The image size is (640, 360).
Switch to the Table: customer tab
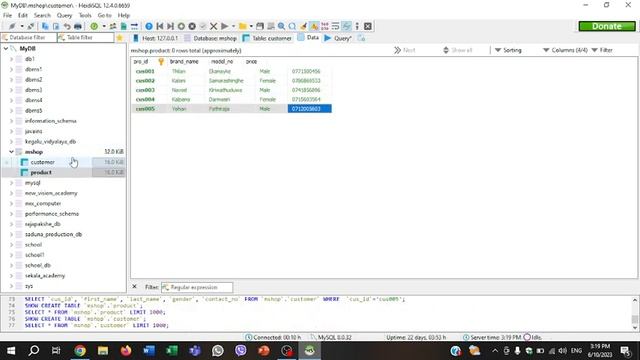(x=267, y=38)
